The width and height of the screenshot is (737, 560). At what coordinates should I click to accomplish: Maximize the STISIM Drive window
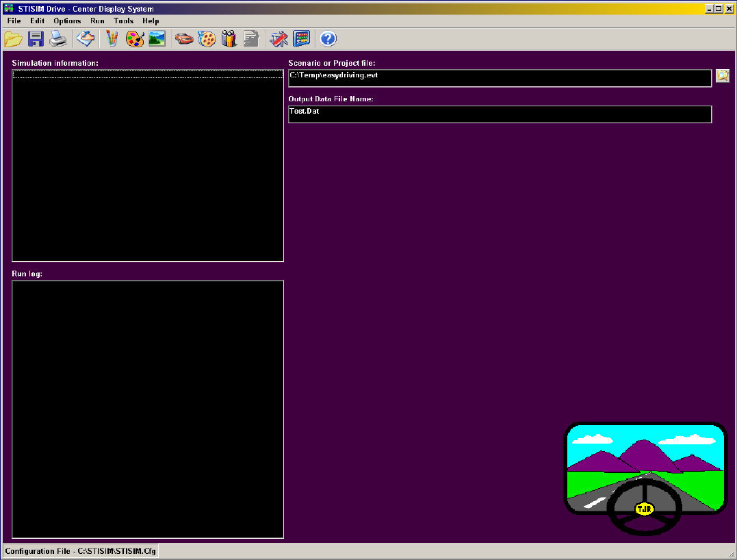coord(719,9)
